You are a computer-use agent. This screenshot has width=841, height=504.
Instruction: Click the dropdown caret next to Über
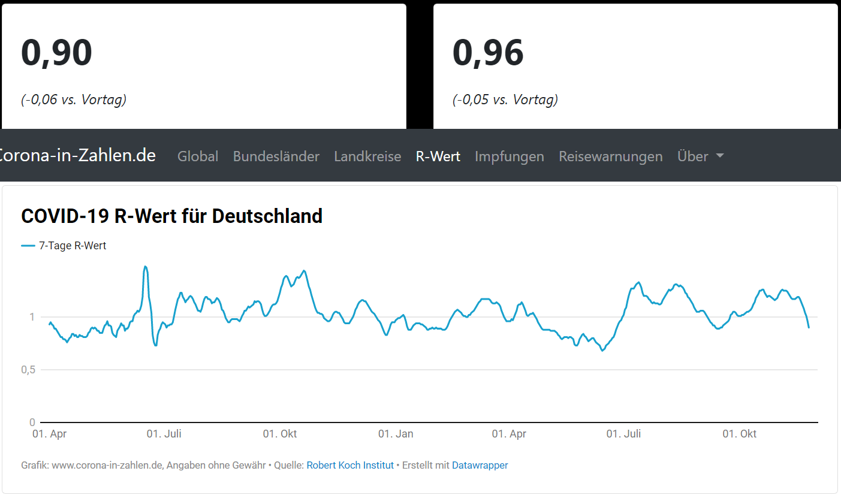pos(720,156)
